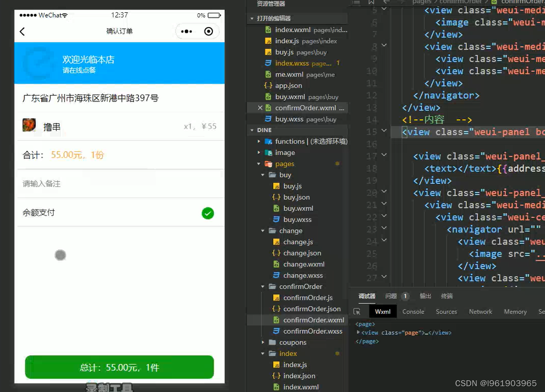The height and width of the screenshot is (392, 545).
Task: Collapse the index folder in tree
Action: coord(263,353)
